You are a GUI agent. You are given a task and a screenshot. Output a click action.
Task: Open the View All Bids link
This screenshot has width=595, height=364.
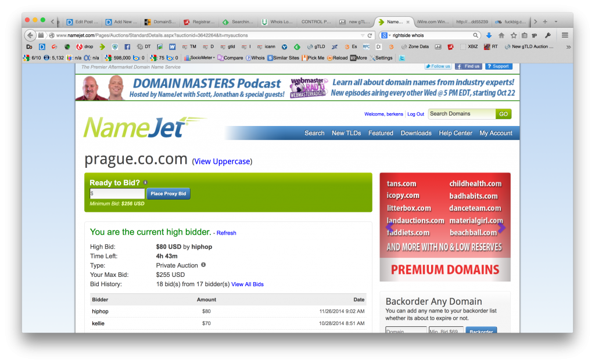247,284
